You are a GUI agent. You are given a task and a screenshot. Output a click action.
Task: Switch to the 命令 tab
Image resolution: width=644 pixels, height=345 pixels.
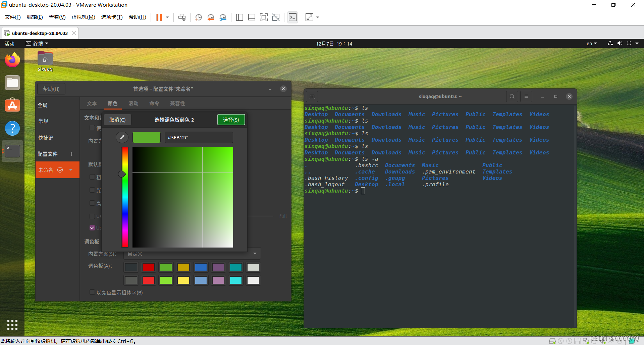tap(154, 103)
